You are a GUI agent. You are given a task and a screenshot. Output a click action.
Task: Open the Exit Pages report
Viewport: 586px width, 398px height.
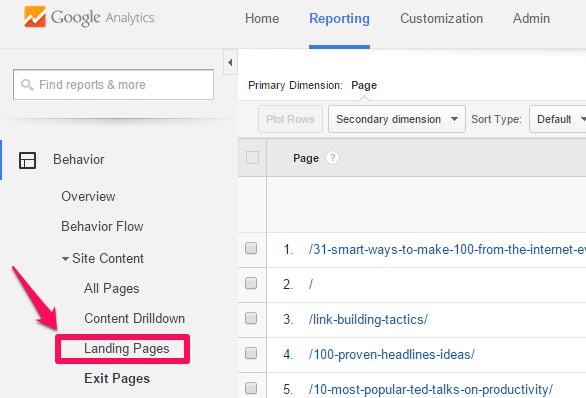click(x=117, y=379)
